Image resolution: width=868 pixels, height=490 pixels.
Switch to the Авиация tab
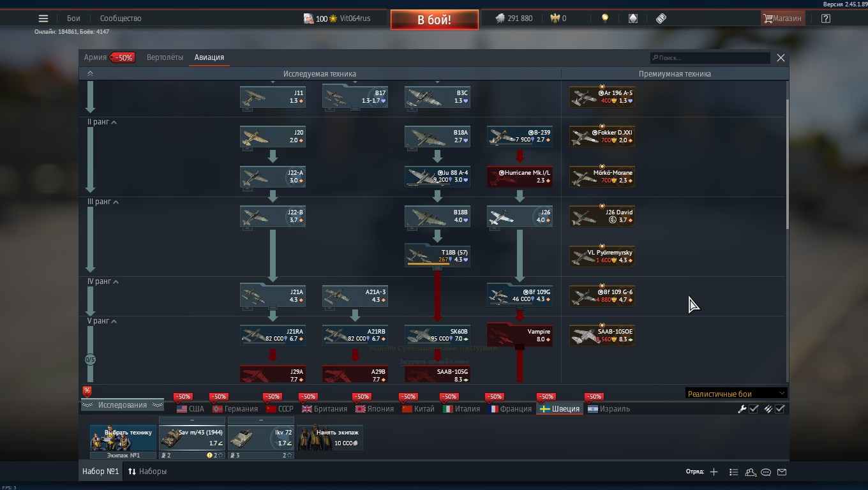[x=209, y=57]
